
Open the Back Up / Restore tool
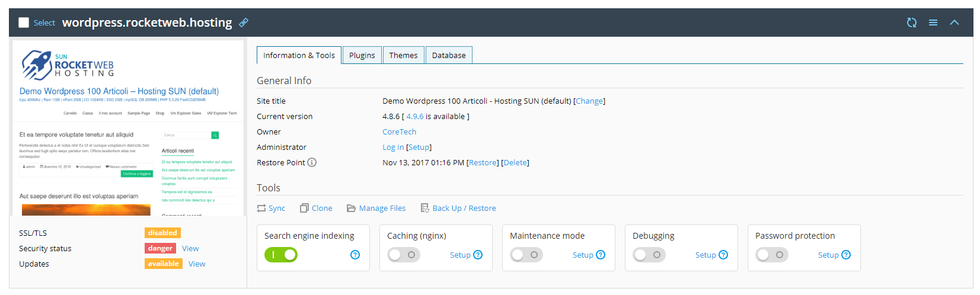click(x=458, y=208)
